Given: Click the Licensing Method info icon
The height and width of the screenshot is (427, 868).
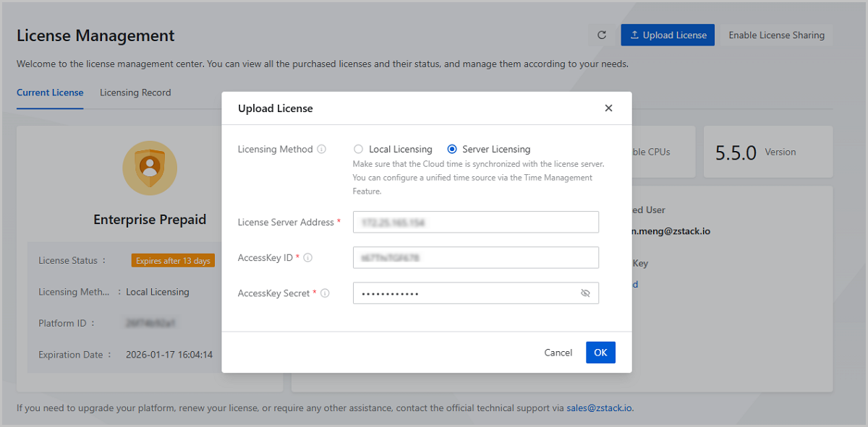Looking at the screenshot, I should [x=322, y=150].
